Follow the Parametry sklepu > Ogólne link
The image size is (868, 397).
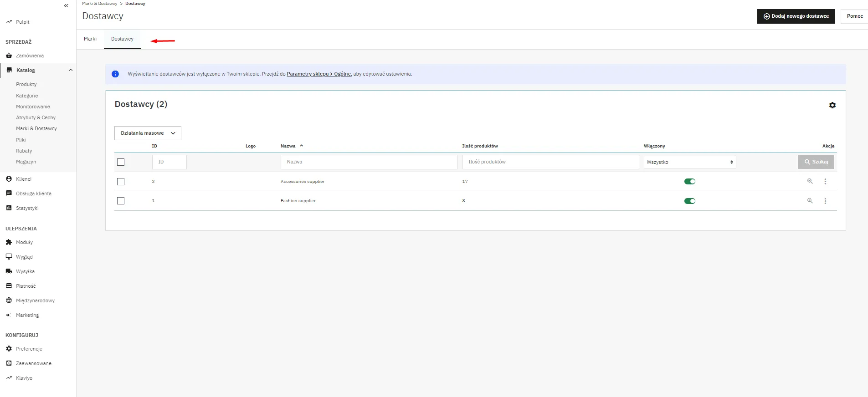tap(318, 74)
